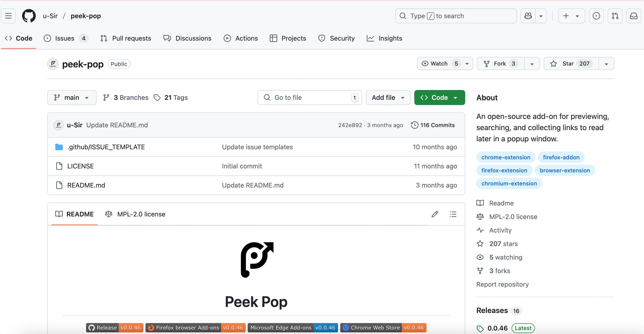Switch to the MPL-2.0 license tab
The width and height of the screenshot is (644, 334).
coord(135,214)
